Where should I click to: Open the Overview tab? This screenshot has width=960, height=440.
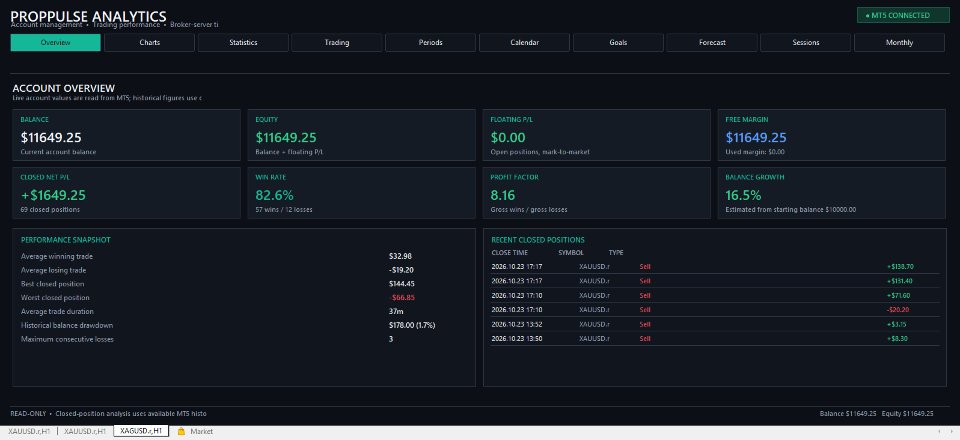pyautogui.click(x=56, y=43)
